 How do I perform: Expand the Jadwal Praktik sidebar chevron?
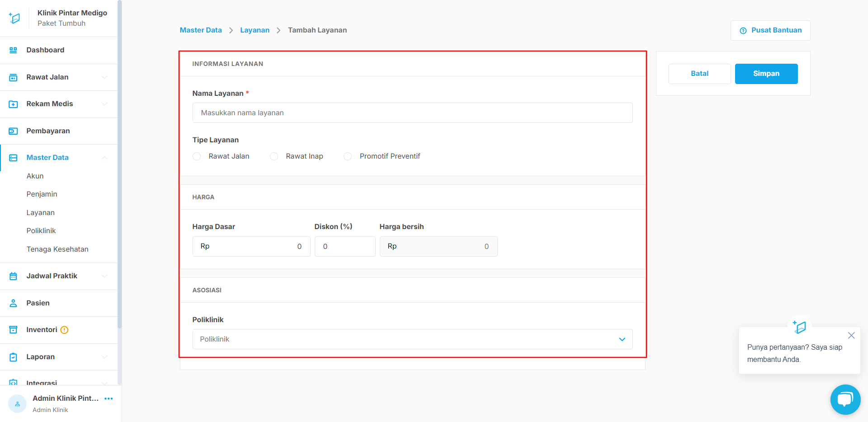pos(105,276)
